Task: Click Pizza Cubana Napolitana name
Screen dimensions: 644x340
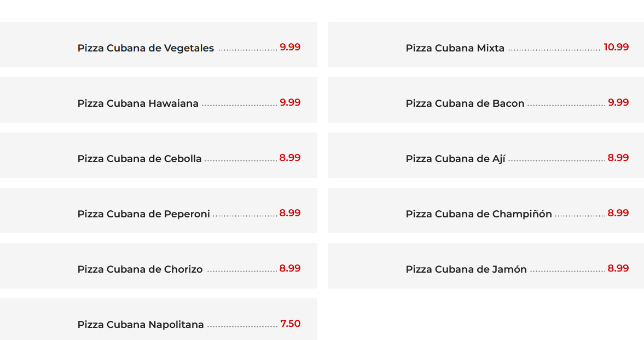Action: (x=141, y=325)
